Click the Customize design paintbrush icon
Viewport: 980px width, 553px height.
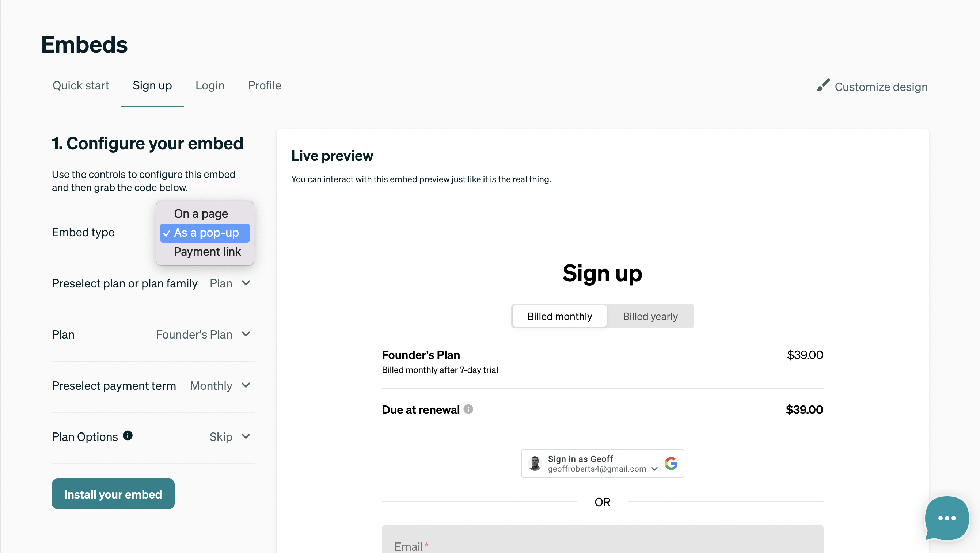[x=823, y=85]
